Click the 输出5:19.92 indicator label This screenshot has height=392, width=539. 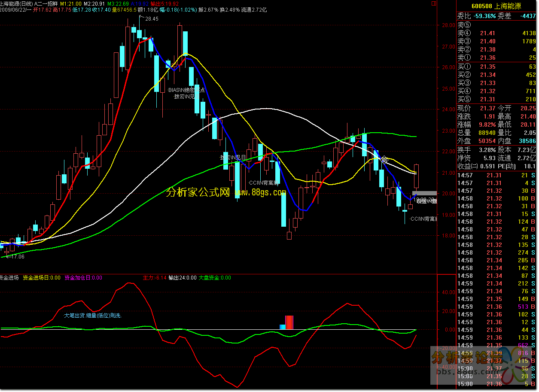click(x=165, y=3)
